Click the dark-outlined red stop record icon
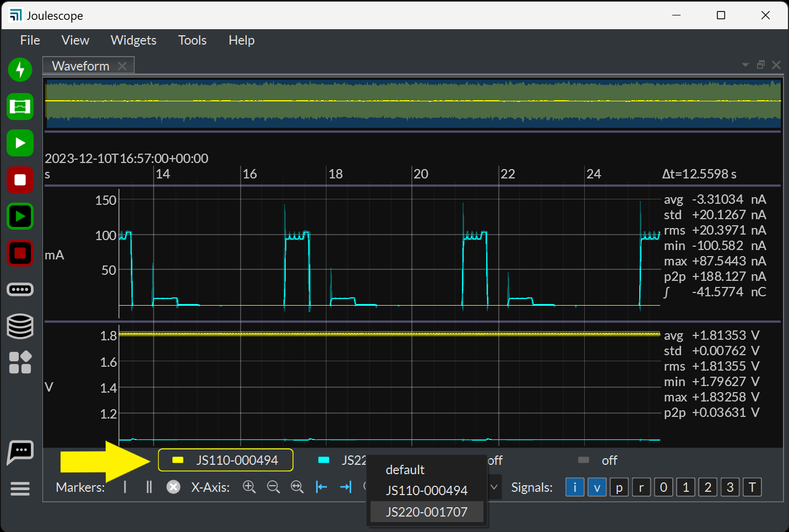This screenshot has width=789, height=532. 20,253
